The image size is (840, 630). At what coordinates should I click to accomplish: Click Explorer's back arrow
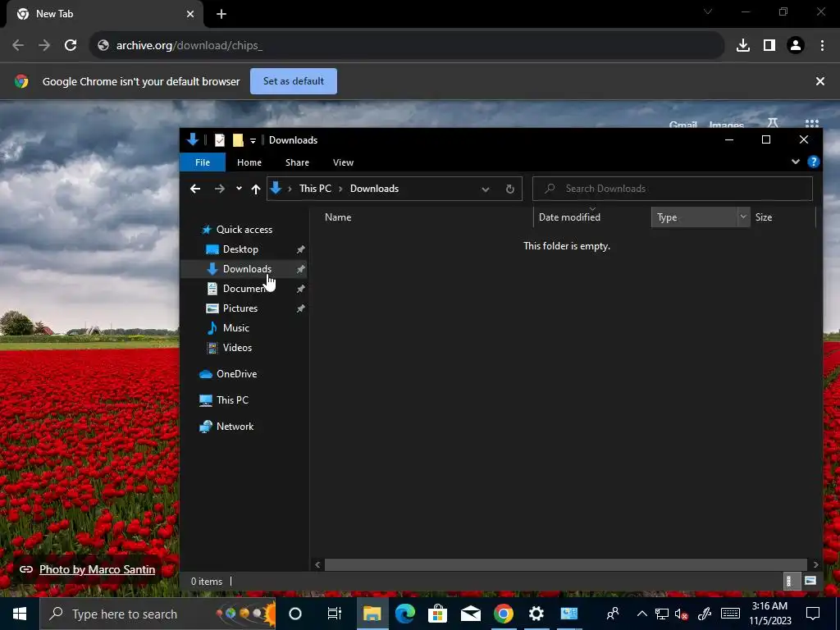point(195,189)
